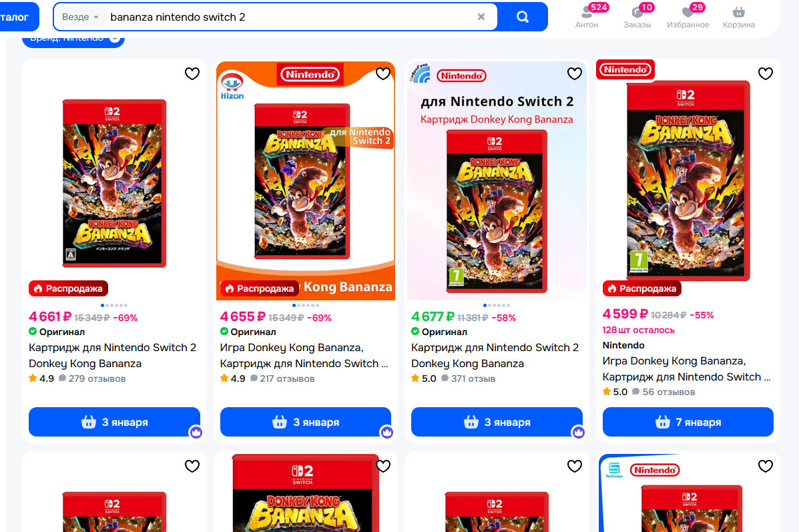Toggle the heart on the Hizon product card
Image resolution: width=799 pixels, height=532 pixels.
tap(383, 73)
